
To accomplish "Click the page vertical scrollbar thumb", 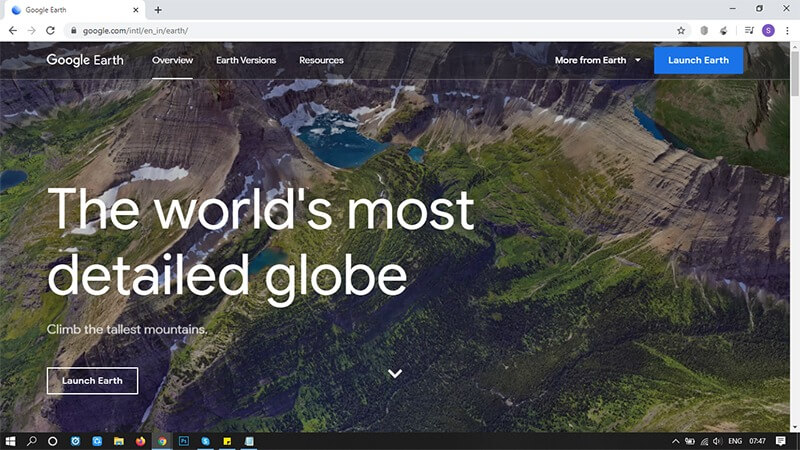I will click(795, 72).
